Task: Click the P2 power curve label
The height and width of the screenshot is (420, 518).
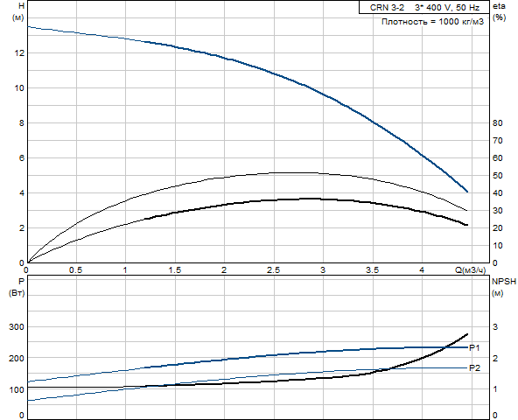Action: (475, 367)
